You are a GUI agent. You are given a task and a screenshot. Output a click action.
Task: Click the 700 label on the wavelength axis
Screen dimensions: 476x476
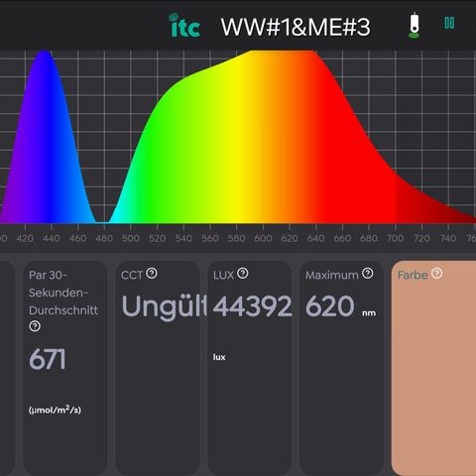[x=396, y=238]
